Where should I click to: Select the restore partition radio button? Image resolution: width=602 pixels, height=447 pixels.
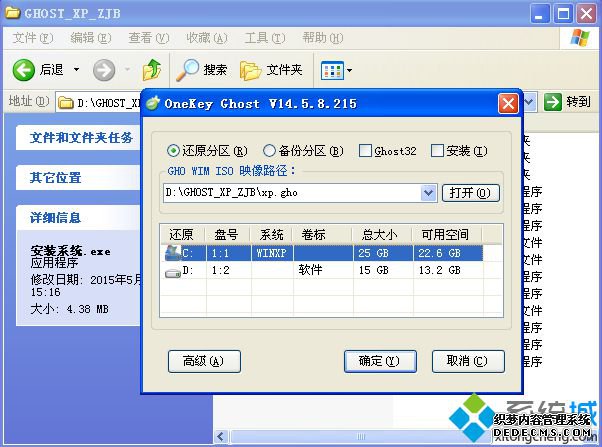pyautogui.click(x=174, y=151)
